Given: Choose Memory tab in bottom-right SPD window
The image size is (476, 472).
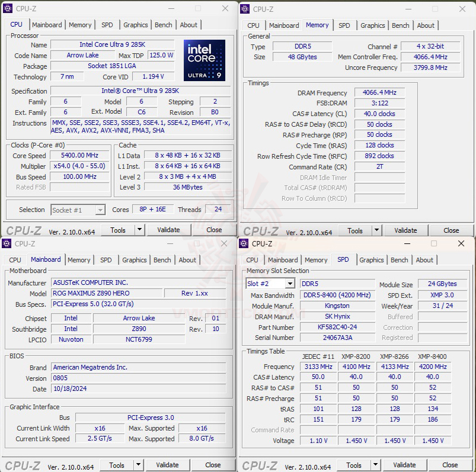Looking at the screenshot, I should coord(316,260).
